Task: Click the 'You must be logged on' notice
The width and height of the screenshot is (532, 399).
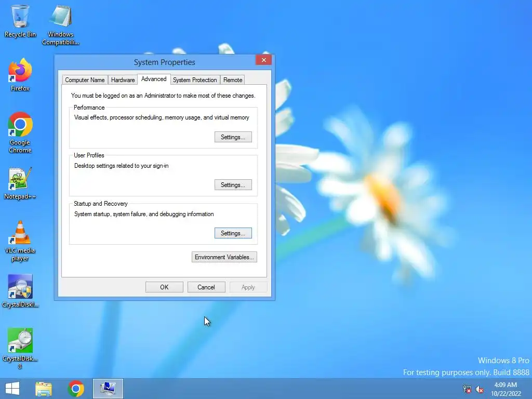Action: [163, 96]
